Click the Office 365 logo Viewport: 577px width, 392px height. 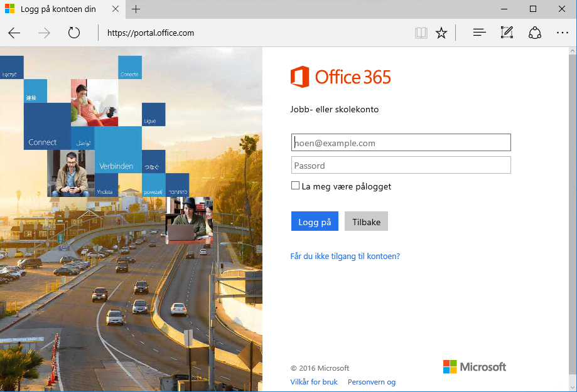pos(340,77)
